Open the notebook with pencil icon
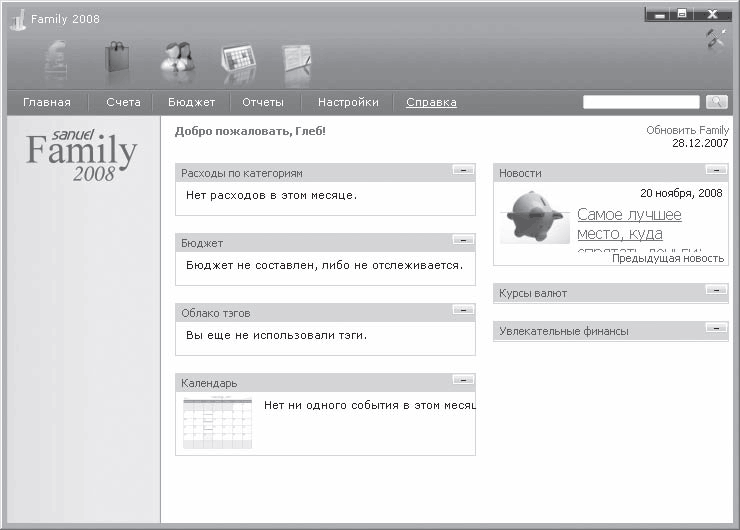Image resolution: width=740 pixels, height=530 pixels. pos(296,62)
